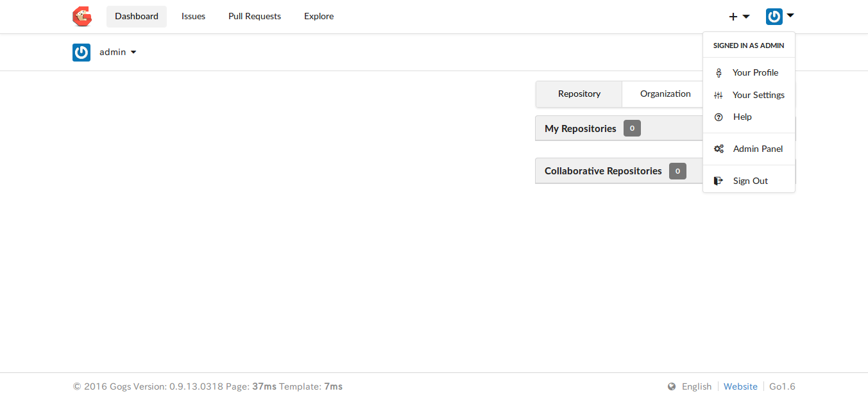The image size is (868, 398).
Task: Collapse the user menu caret arrow
Action: [790, 15]
